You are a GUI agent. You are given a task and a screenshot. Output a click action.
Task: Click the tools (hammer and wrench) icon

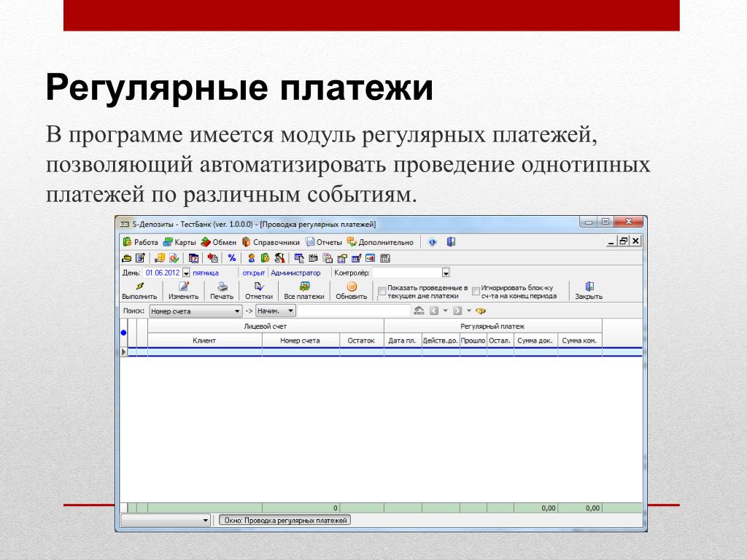(279, 258)
